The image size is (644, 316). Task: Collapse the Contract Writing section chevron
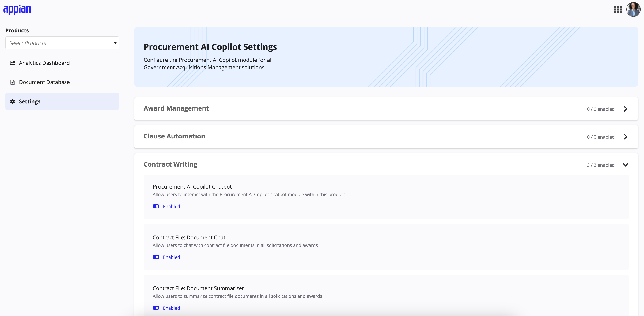tap(626, 165)
